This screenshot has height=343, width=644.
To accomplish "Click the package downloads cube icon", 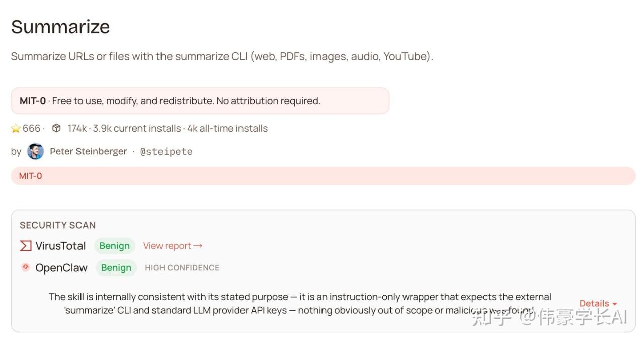I will (x=57, y=128).
